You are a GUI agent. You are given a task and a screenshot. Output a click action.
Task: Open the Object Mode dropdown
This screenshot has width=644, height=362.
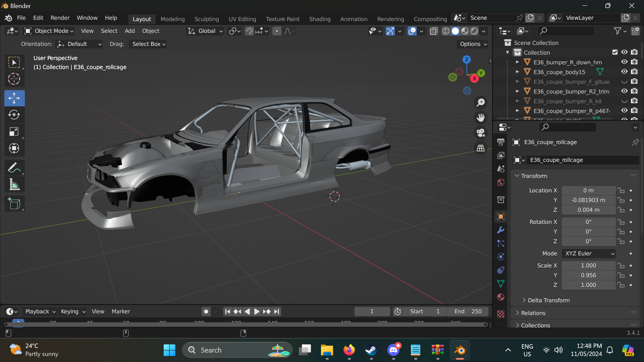point(49,31)
